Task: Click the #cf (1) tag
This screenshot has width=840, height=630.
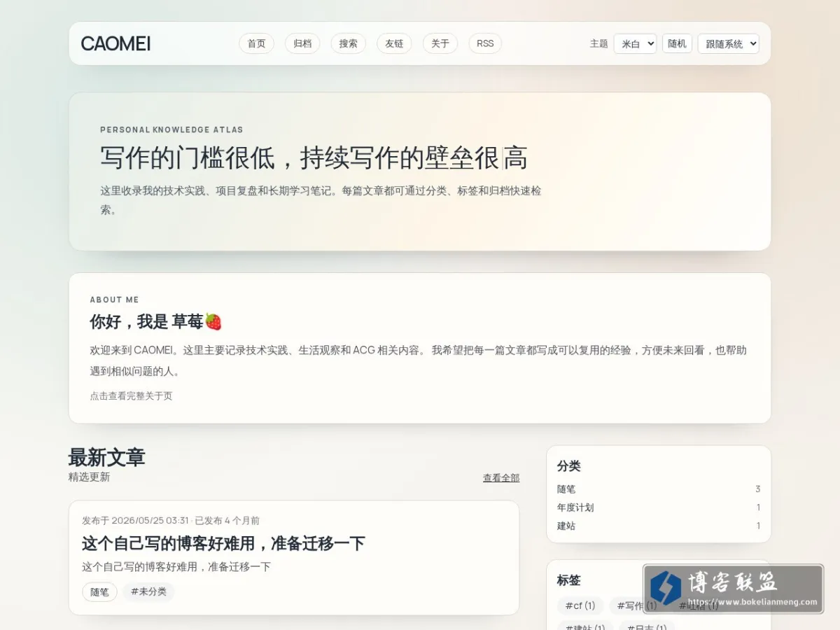Action: tap(580, 605)
